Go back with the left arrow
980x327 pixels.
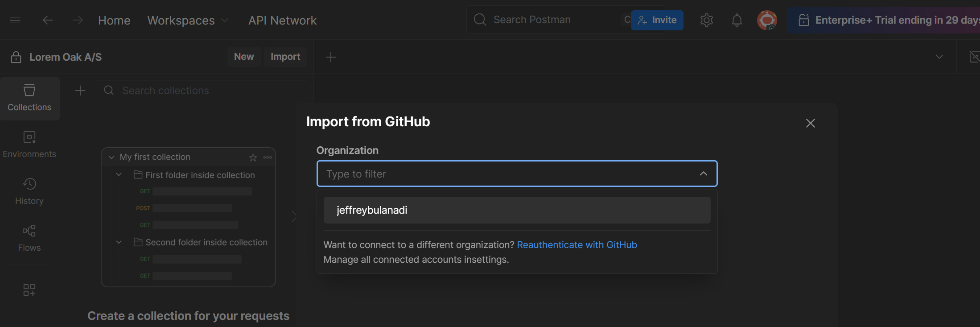(x=48, y=20)
